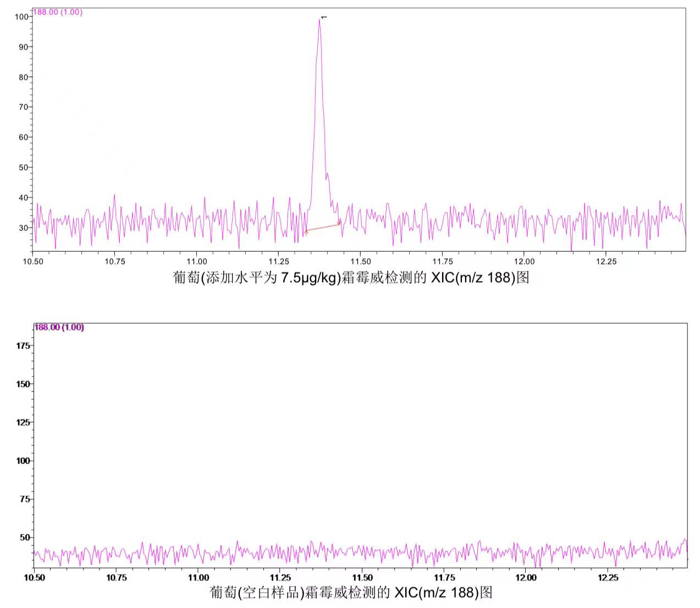Screen dimensions: 700x608
Task: Click the peak apex in the top chromatogram
Action: [x=319, y=20]
